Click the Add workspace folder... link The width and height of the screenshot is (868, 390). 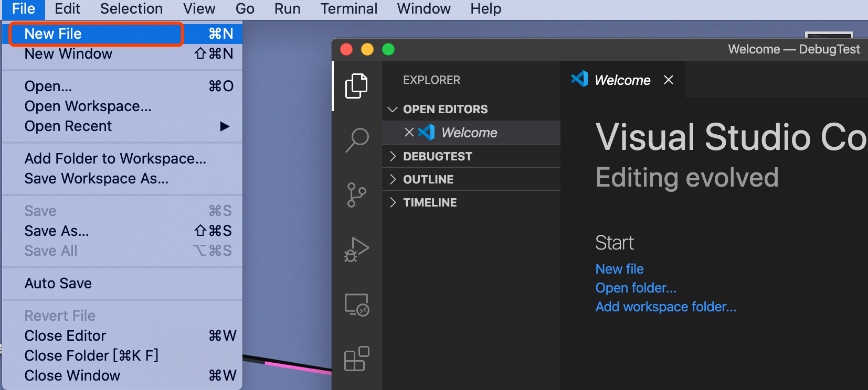coord(666,307)
